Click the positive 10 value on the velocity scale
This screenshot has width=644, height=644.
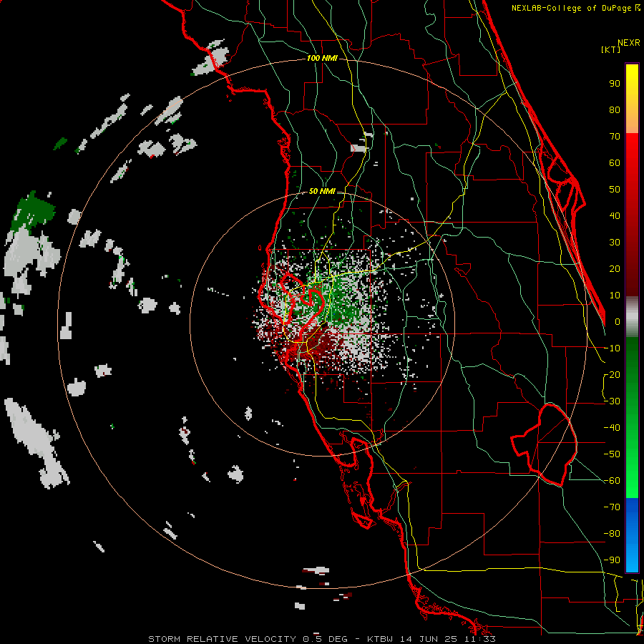click(615, 296)
